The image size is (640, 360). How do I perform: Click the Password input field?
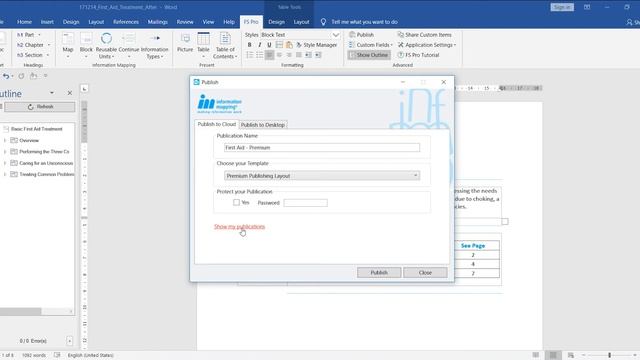[305, 203]
